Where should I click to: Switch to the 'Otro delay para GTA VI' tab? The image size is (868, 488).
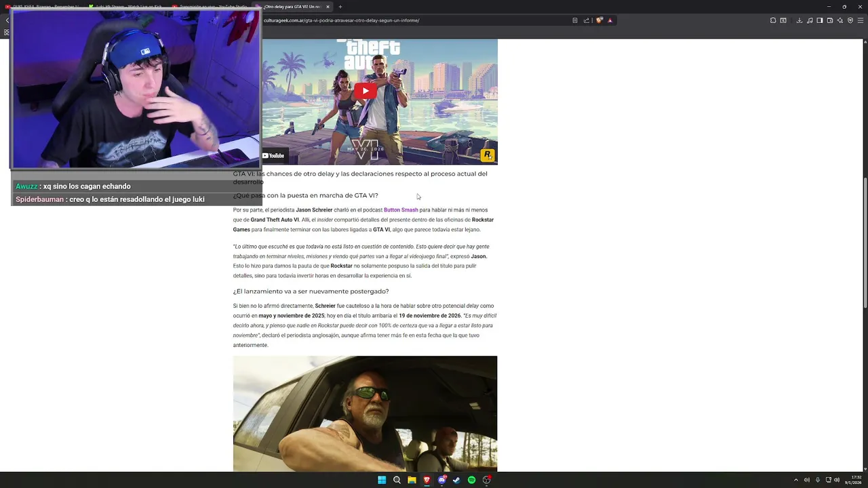(292, 7)
